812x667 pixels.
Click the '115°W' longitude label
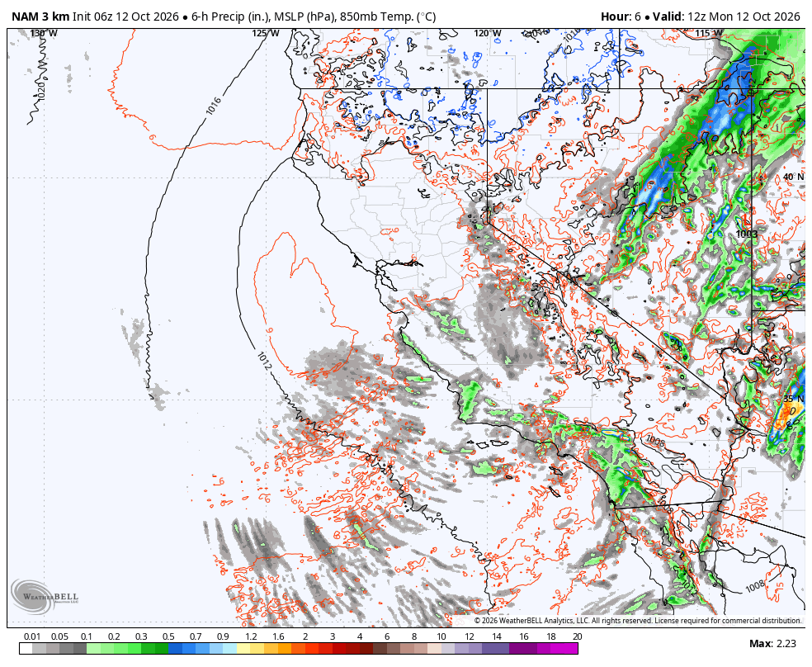(709, 34)
